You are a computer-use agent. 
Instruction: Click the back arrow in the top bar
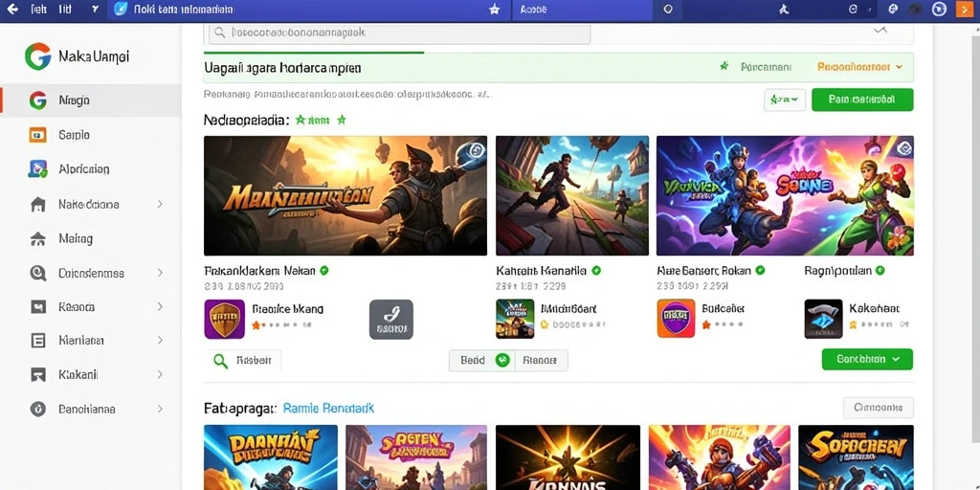(x=11, y=10)
